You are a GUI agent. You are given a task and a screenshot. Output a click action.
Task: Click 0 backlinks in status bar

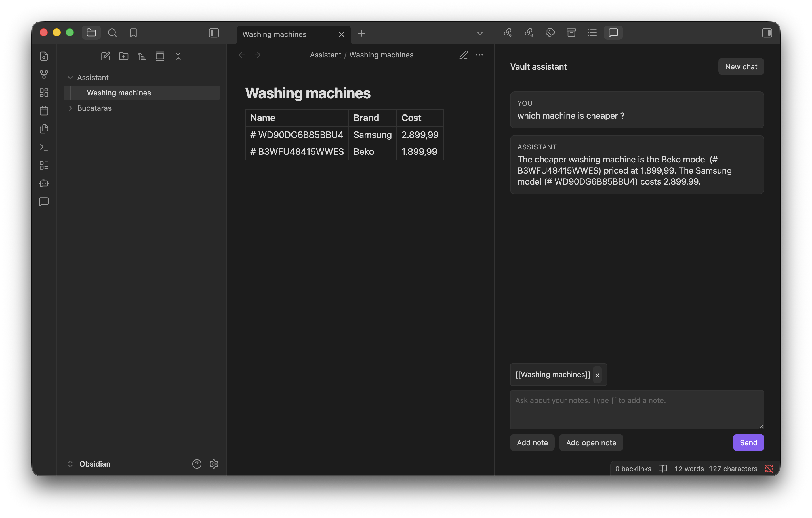click(633, 468)
